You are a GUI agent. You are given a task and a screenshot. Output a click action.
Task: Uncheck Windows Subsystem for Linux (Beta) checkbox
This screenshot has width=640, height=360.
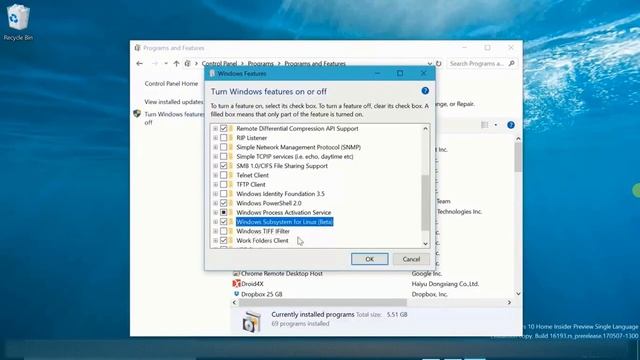click(x=223, y=222)
